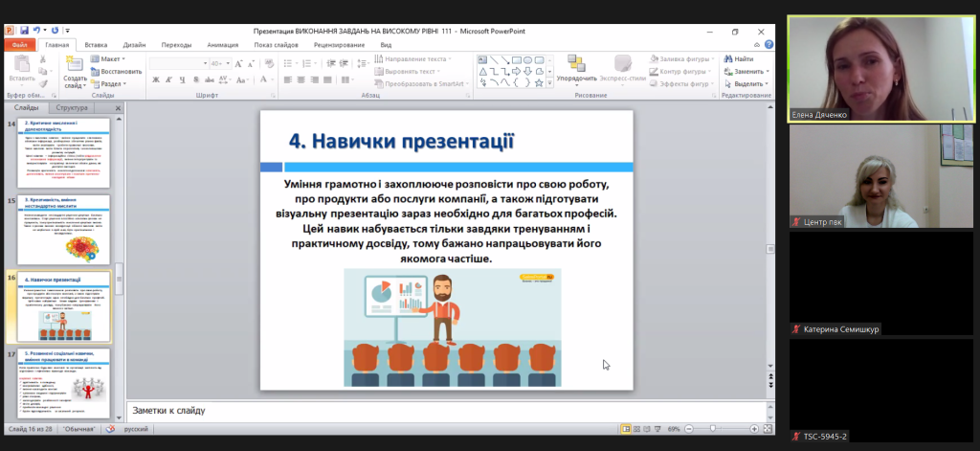This screenshot has height=451, width=980.
Task: Toggle Normal view button in status bar
Action: [x=625, y=429]
